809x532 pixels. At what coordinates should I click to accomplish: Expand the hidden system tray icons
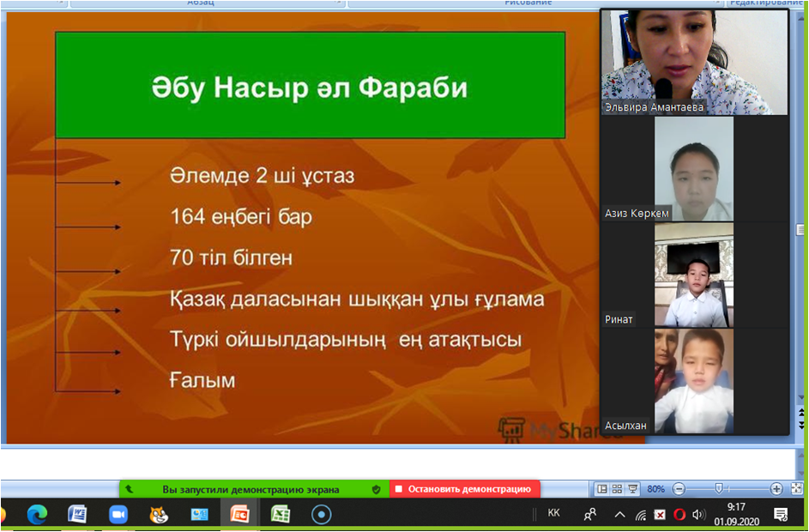tap(619, 515)
